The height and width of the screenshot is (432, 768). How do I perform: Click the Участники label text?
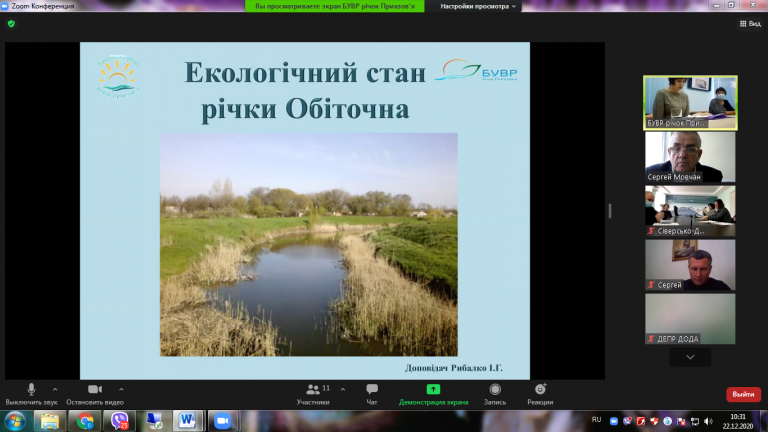pos(313,402)
